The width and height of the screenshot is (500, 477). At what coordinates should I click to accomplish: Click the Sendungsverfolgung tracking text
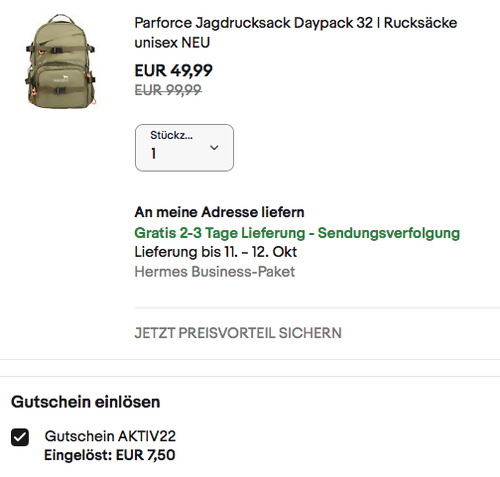(389, 233)
